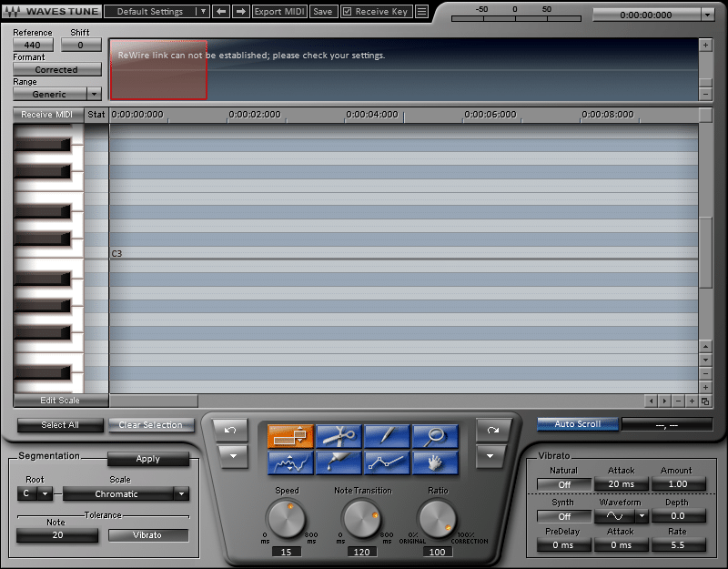
Task: Select the Magnifier zoom tool
Action: pyautogui.click(x=435, y=436)
